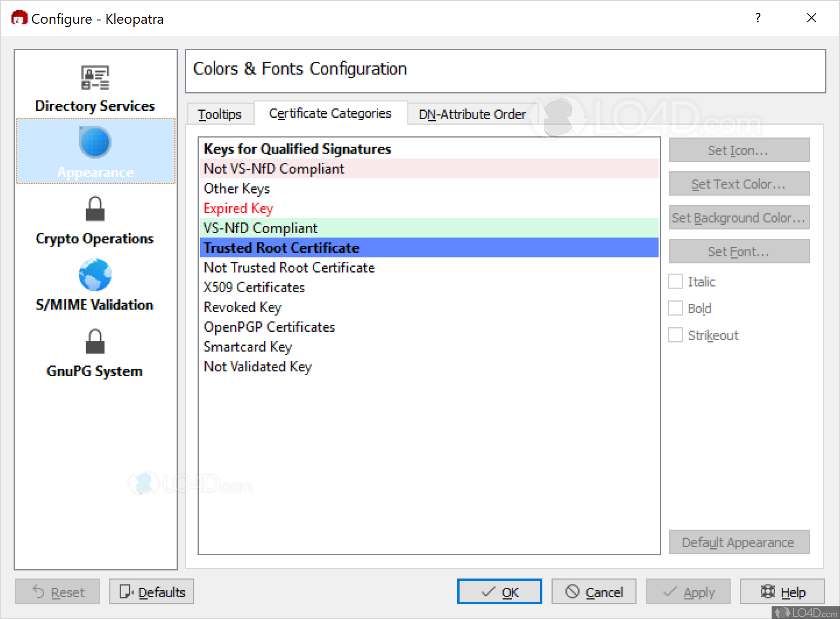Open the S/MIME Validation globe icon
Image resolution: width=840 pixels, height=619 pixels.
[x=95, y=275]
